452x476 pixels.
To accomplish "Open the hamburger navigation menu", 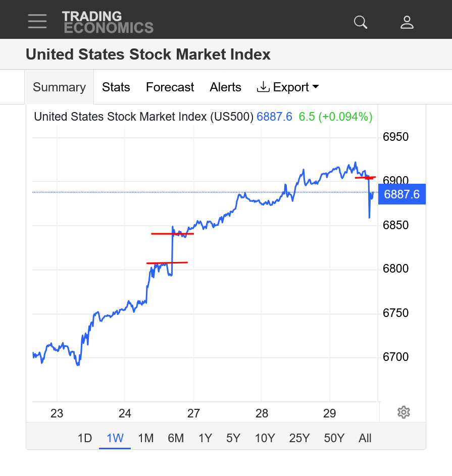I will 37,21.
